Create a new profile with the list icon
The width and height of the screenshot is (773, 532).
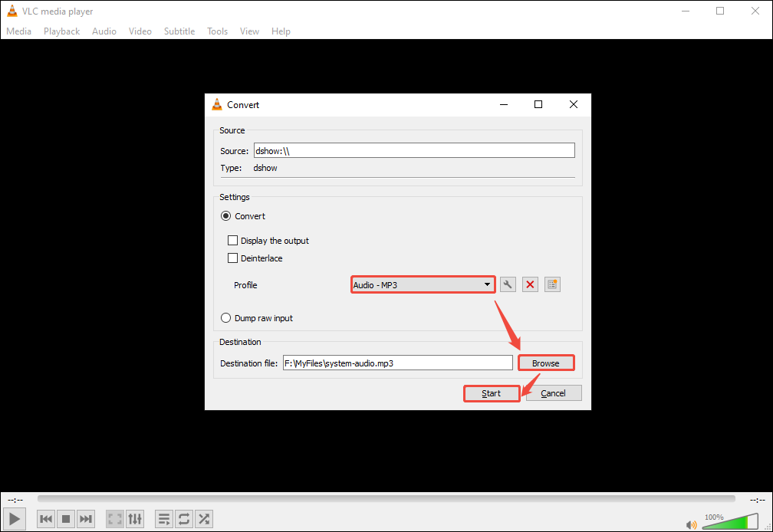pos(552,284)
